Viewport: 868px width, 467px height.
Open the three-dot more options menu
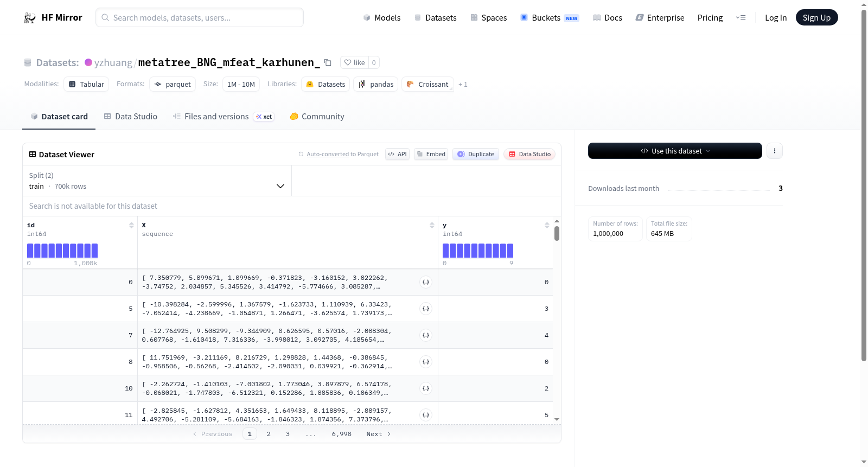coord(775,151)
